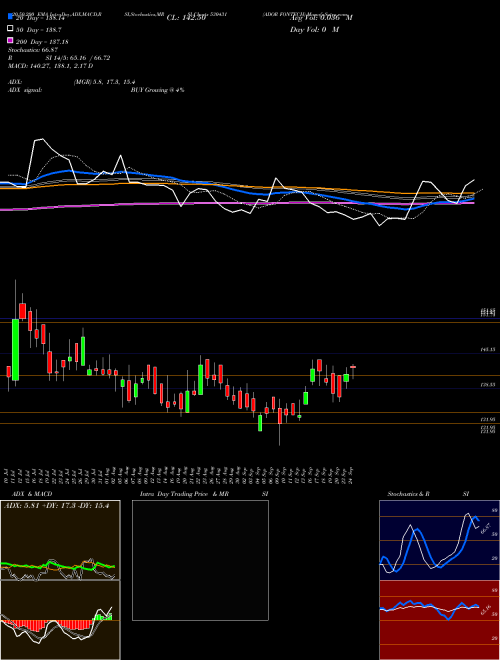Click the 'Stochastics & R SI' section label
The width and height of the screenshot is (500, 660).
(x=428, y=494)
